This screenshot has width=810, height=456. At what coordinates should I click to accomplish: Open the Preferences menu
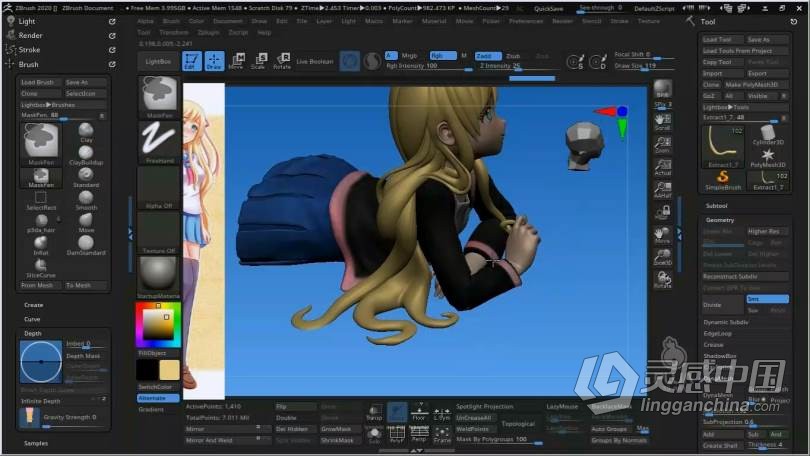pos(526,21)
